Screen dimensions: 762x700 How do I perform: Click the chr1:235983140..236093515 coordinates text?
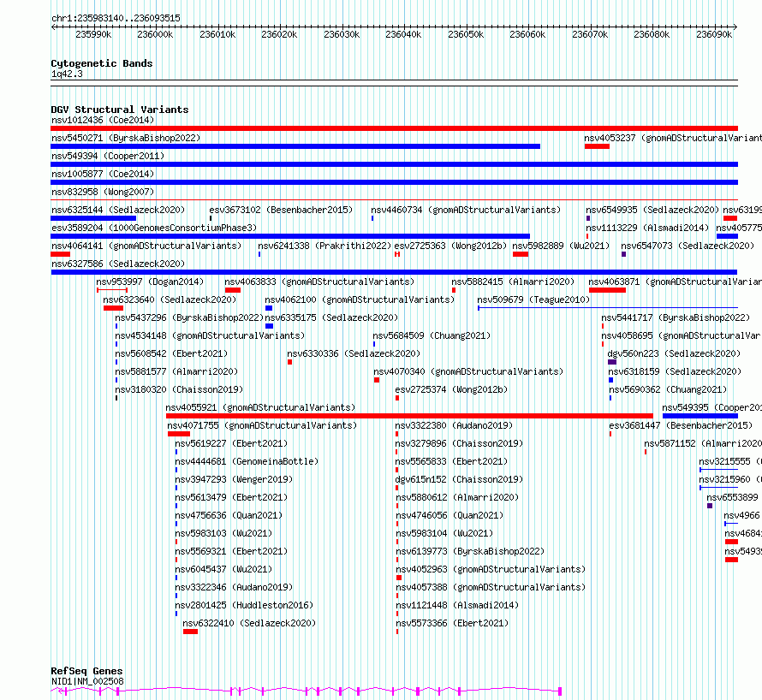point(116,18)
